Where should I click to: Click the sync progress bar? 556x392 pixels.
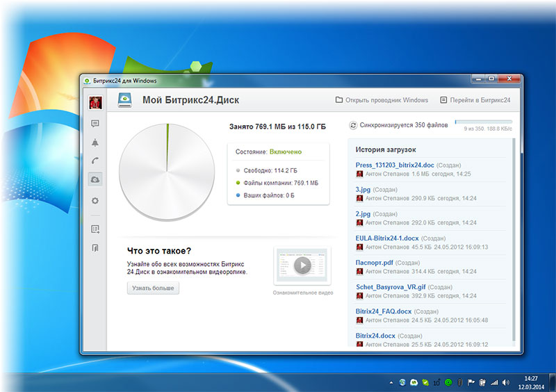coord(484,122)
